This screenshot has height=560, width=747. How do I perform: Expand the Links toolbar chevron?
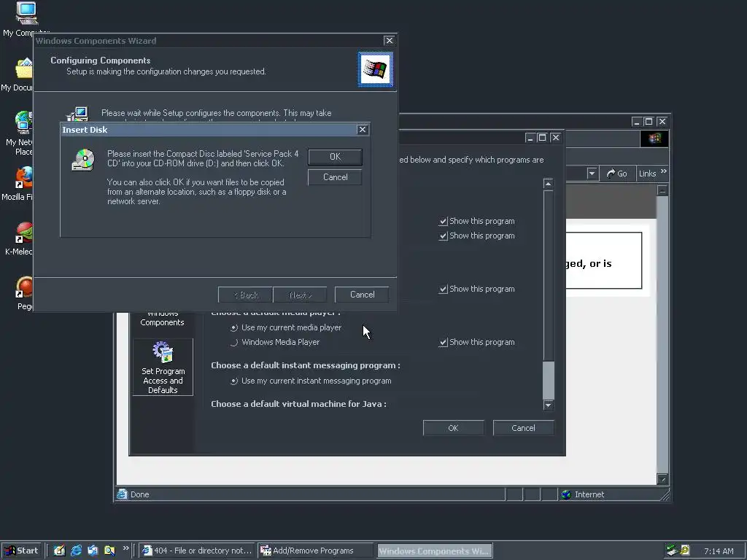point(664,171)
